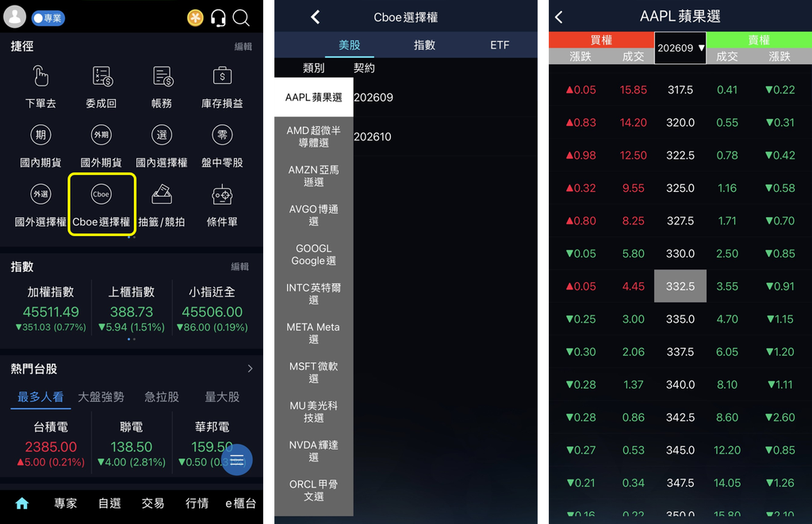Select the ORCL 甲骨文選 category
Image resolution: width=812 pixels, height=524 pixels.
[314, 491]
